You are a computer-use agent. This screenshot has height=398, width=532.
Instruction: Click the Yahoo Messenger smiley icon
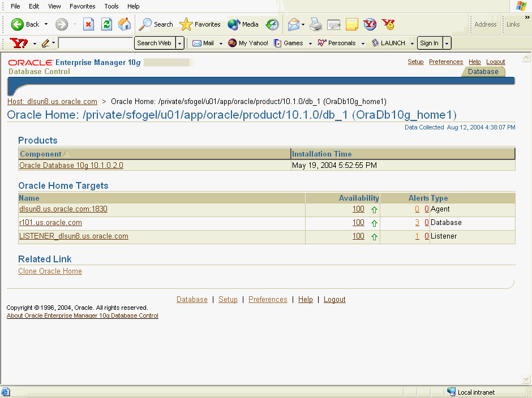[388, 24]
